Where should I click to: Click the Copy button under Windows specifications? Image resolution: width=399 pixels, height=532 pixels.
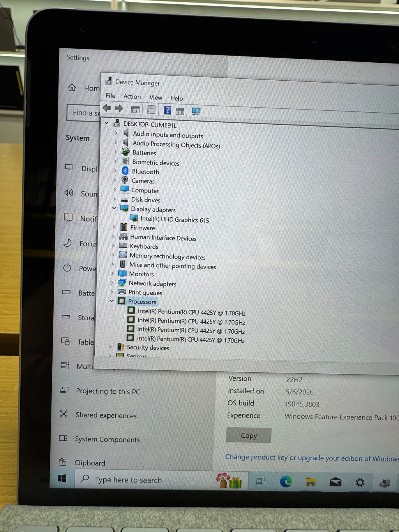click(x=249, y=435)
